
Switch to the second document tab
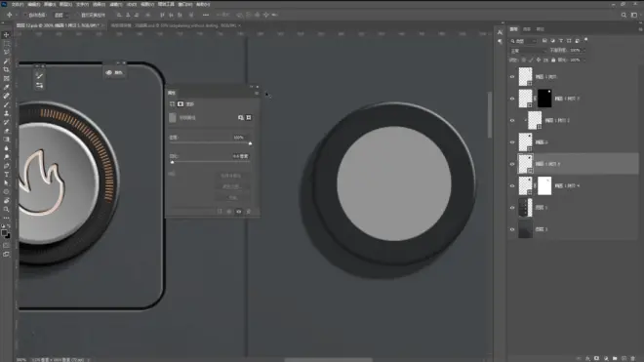coord(175,25)
